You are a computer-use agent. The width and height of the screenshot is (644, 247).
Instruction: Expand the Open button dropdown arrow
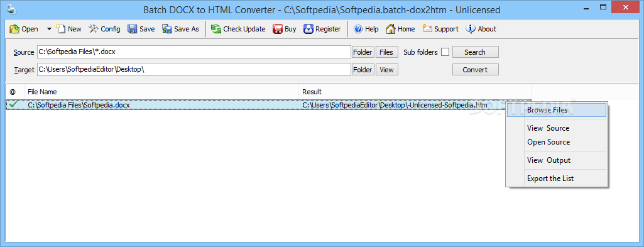click(x=49, y=29)
